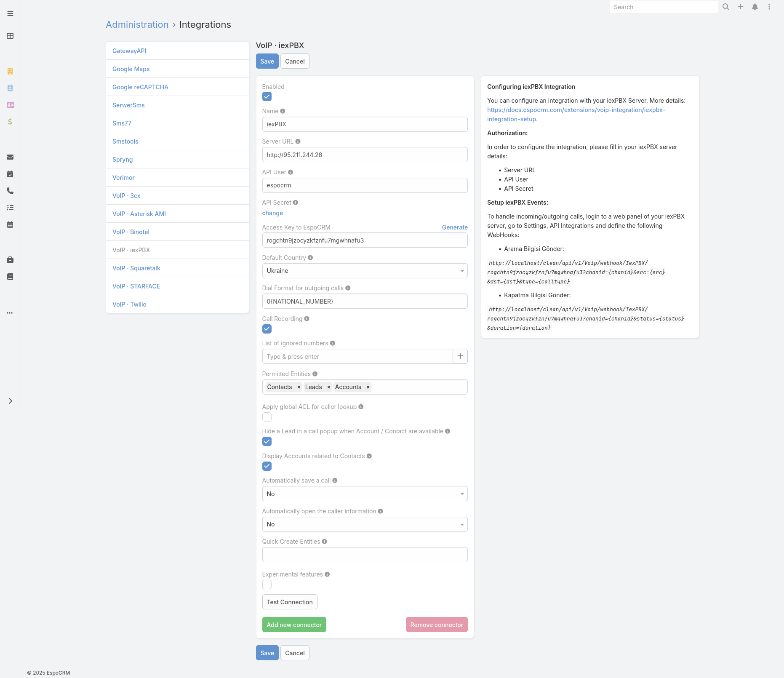The image size is (784, 678).
Task: Click Generate next to Access Key
Action: (x=454, y=227)
